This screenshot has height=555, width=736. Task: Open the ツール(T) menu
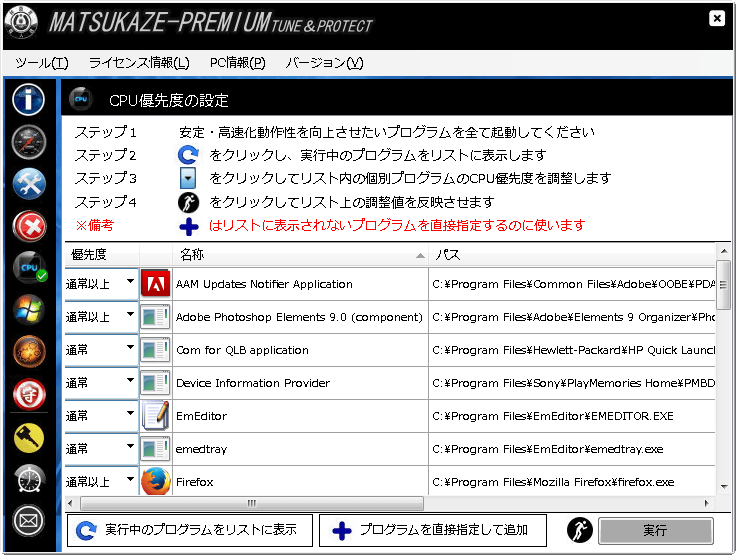click(x=42, y=63)
